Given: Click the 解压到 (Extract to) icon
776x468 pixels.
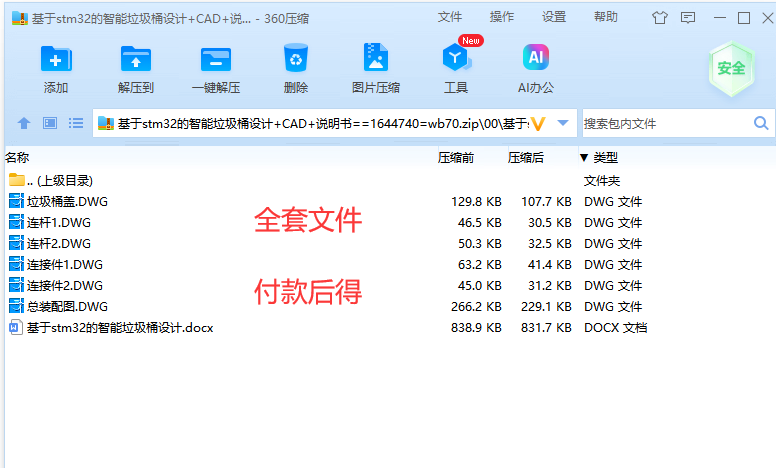Looking at the screenshot, I should (x=136, y=59).
